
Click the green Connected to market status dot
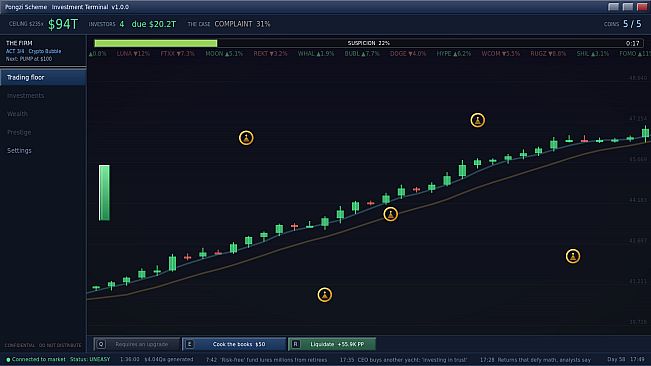tap(8, 359)
